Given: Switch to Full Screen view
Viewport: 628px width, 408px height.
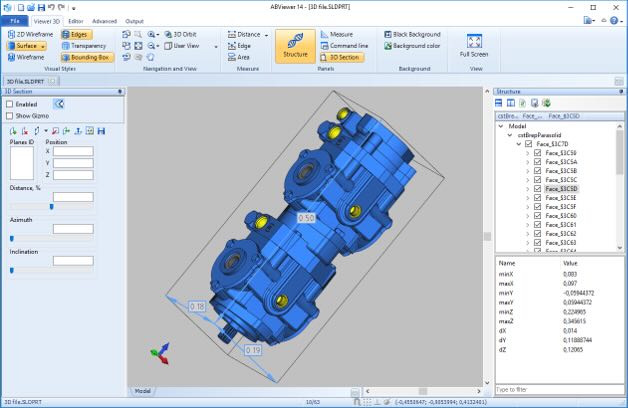Looking at the screenshot, I should tap(475, 45).
